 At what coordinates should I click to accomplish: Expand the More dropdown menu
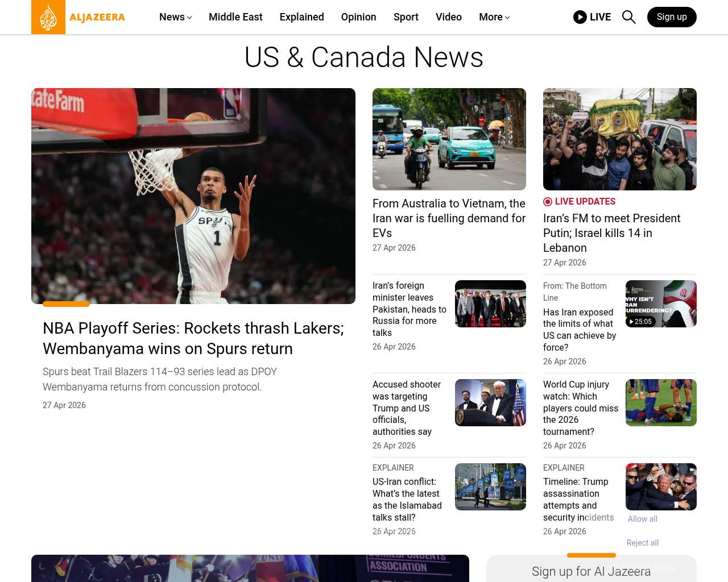[494, 17]
